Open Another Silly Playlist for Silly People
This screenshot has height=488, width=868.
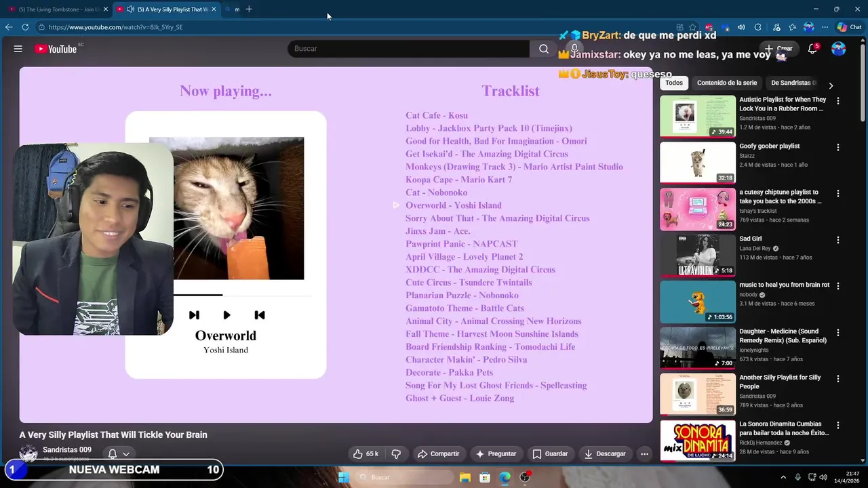(780, 382)
